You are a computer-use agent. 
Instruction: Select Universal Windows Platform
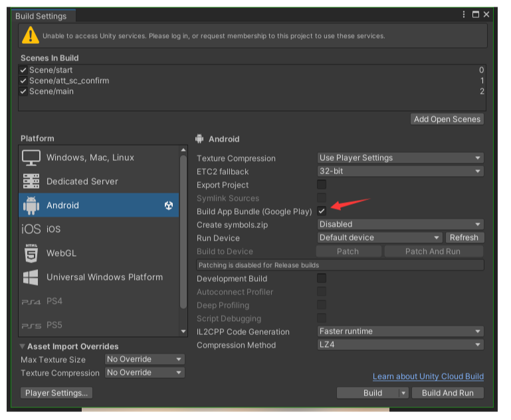click(99, 277)
